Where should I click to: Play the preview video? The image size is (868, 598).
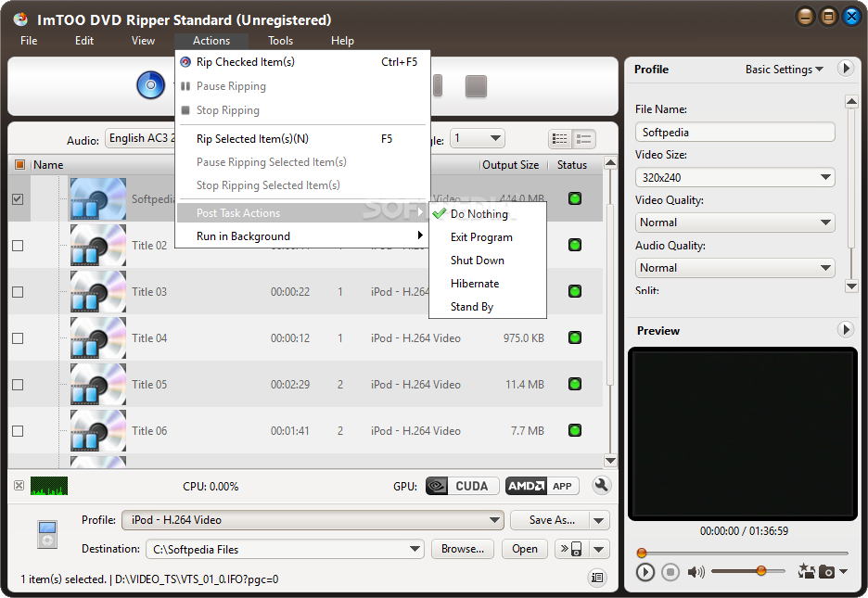point(645,571)
